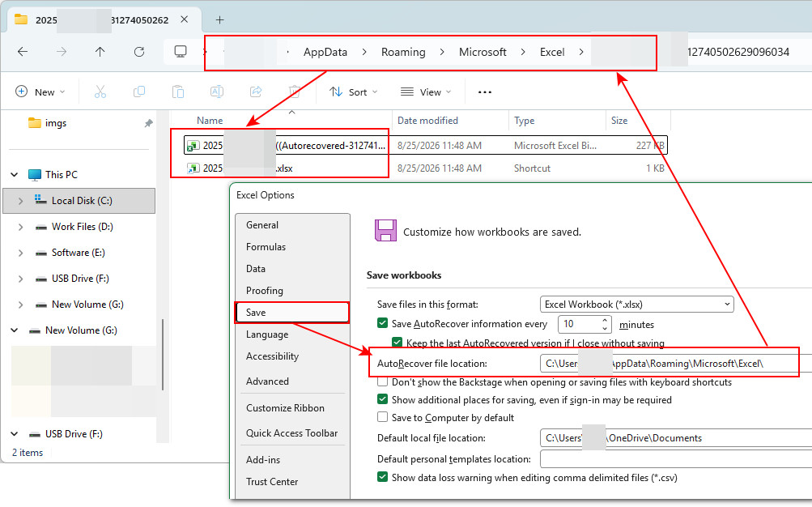Click the This PC icon in sidebar

pyautogui.click(x=35, y=175)
